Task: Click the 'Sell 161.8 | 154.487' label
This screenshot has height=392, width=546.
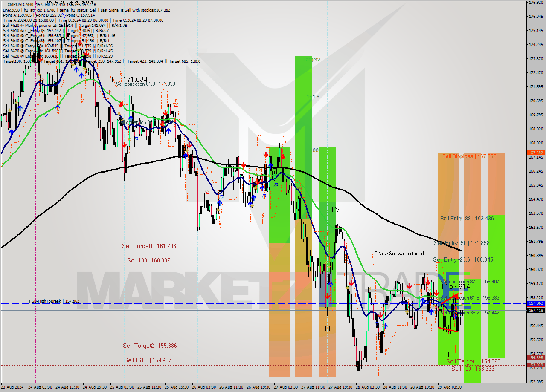Action: [x=148, y=360]
